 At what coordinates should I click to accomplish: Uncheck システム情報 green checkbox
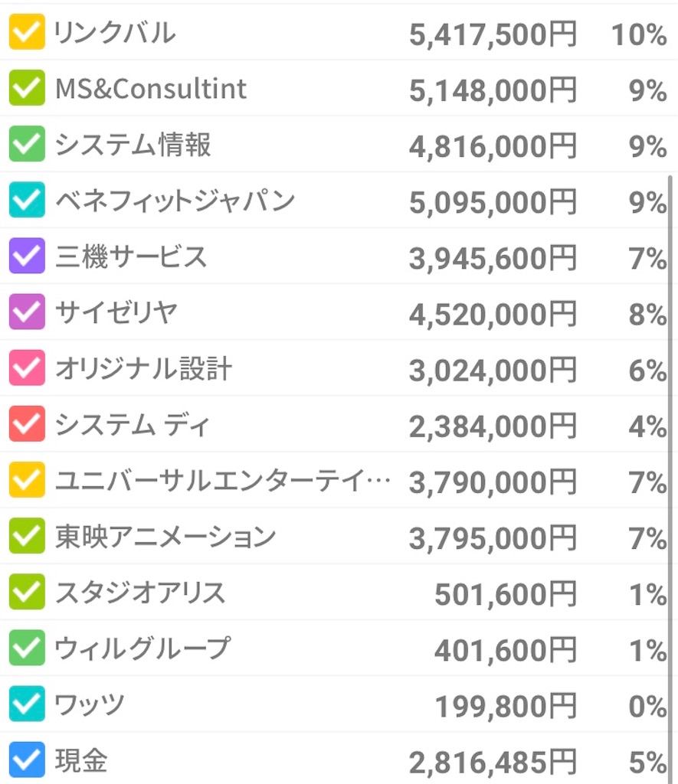click(27, 144)
